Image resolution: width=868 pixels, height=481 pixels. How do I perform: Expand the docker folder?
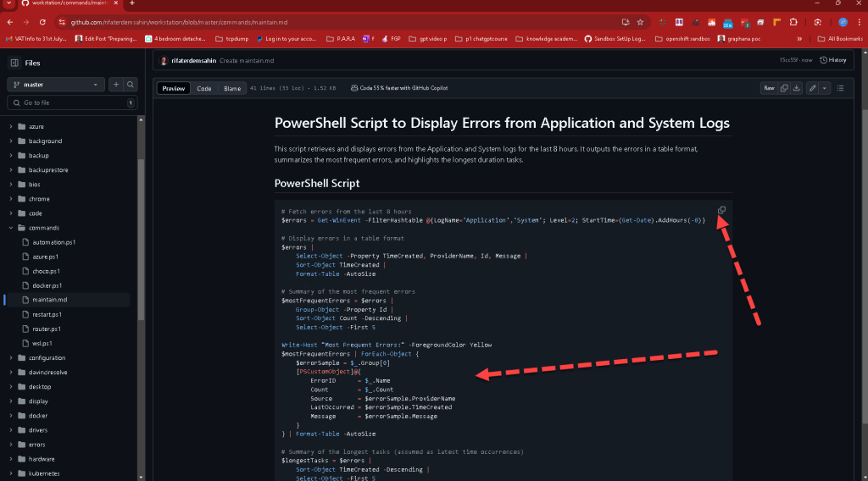point(11,415)
